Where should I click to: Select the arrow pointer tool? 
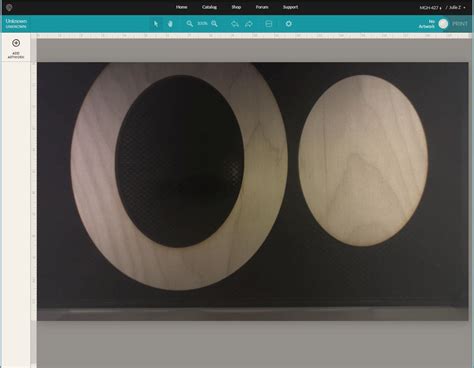tap(156, 24)
